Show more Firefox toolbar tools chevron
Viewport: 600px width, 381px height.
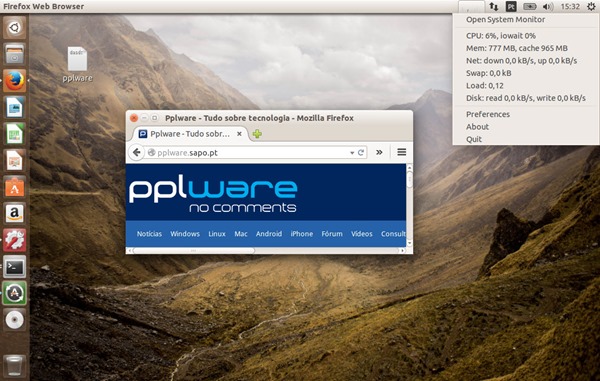point(379,152)
